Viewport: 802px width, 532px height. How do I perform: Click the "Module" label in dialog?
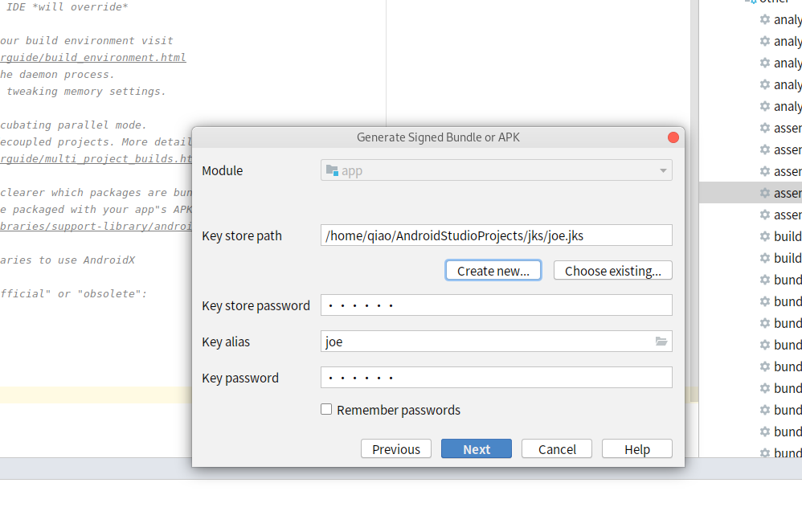[223, 171]
